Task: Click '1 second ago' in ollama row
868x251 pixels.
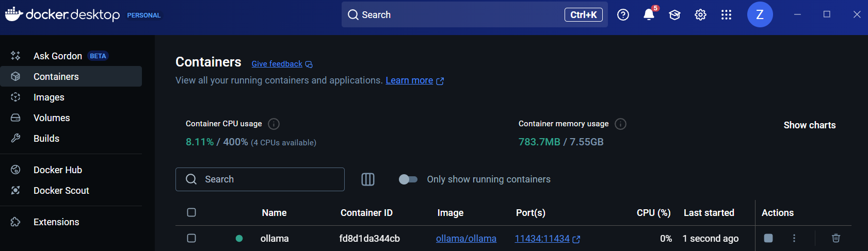Action: click(711, 239)
